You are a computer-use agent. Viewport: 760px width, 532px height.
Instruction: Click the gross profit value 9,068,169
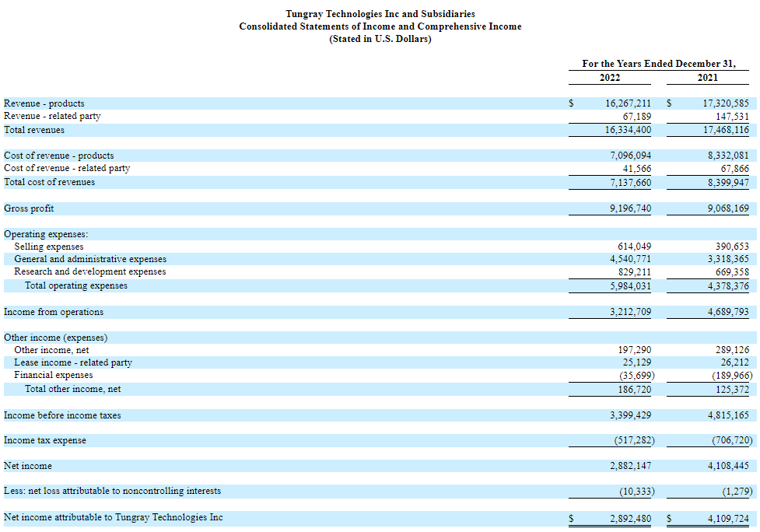728,208
